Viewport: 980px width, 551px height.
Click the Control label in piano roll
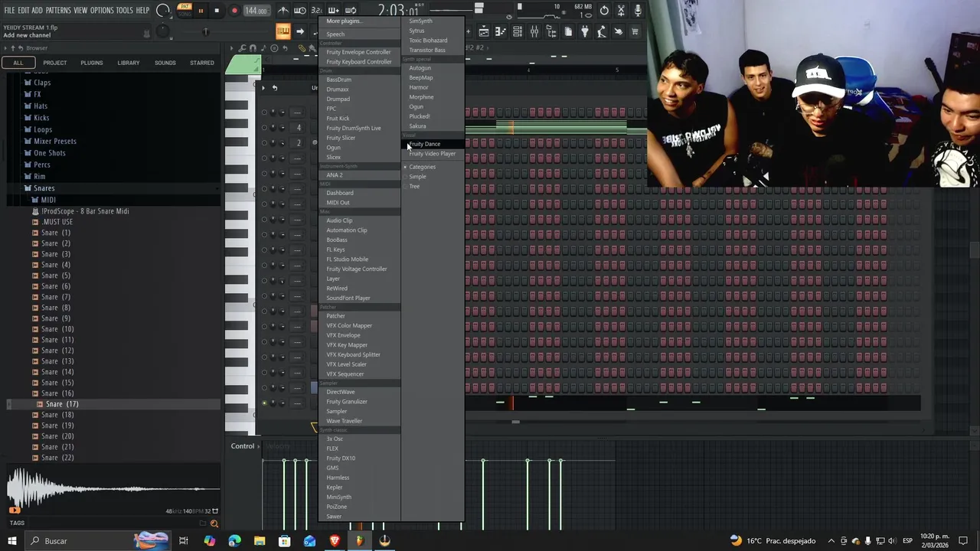pyautogui.click(x=243, y=446)
